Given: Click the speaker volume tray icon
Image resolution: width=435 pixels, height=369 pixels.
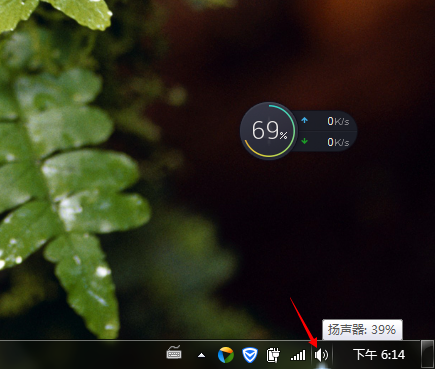Looking at the screenshot, I should click(321, 355).
